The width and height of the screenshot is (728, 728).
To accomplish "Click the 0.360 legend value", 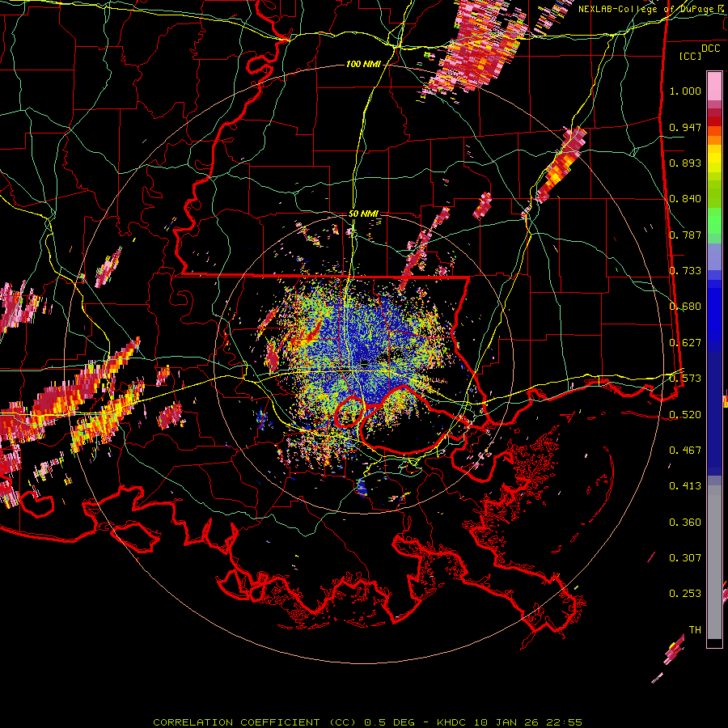I will [685, 523].
